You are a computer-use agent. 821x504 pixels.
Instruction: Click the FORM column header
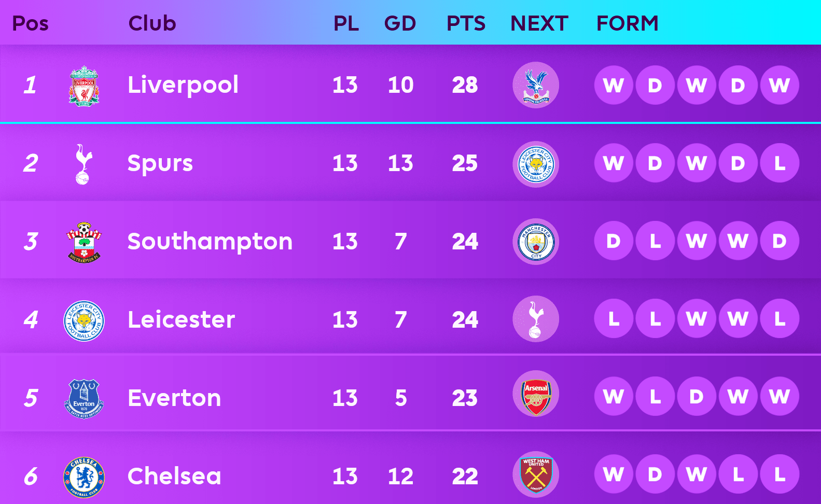coord(627,23)
